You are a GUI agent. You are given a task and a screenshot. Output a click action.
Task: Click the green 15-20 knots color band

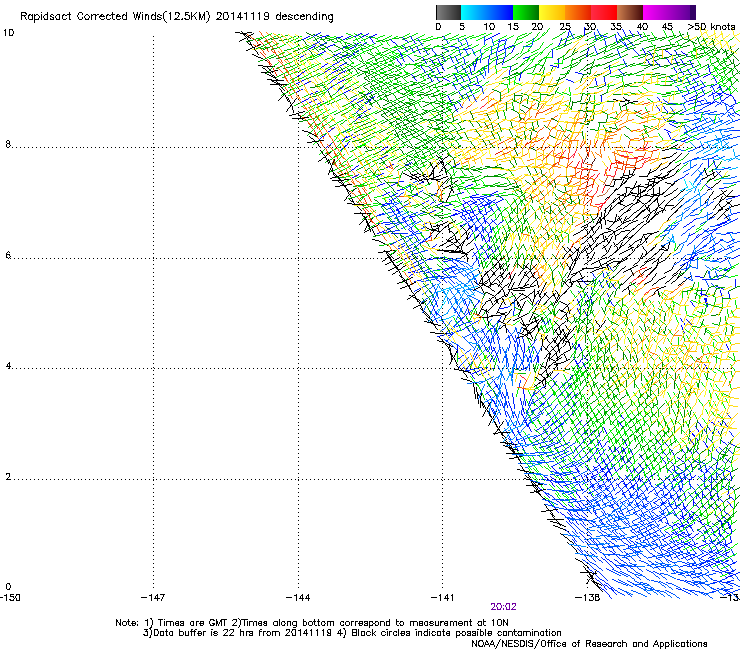coord(525,12)
